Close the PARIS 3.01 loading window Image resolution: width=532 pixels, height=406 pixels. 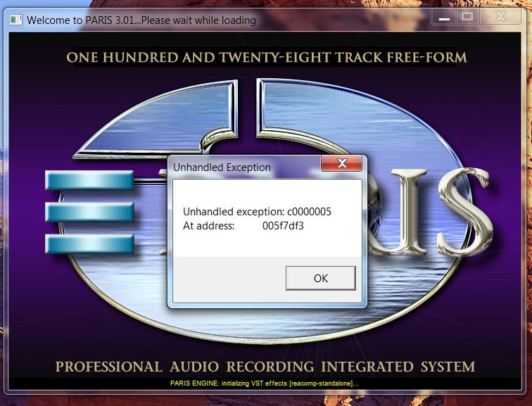click(x=500, y=17)
